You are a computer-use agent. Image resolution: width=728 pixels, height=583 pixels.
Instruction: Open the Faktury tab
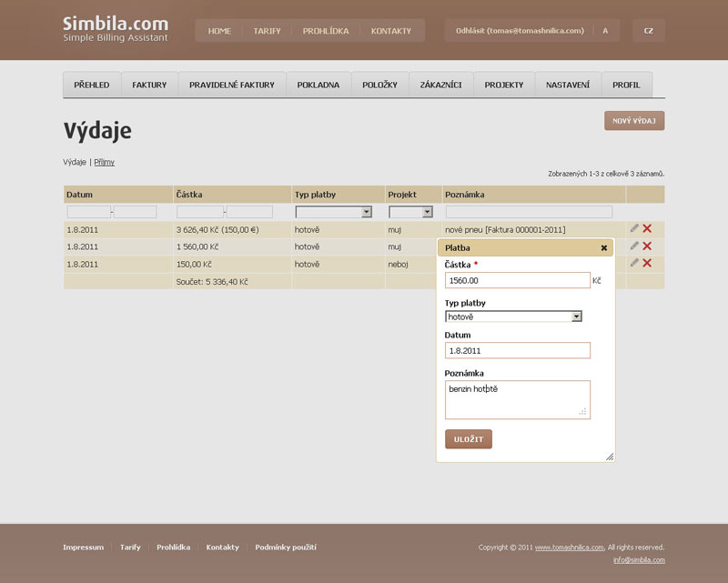[149, 85]
